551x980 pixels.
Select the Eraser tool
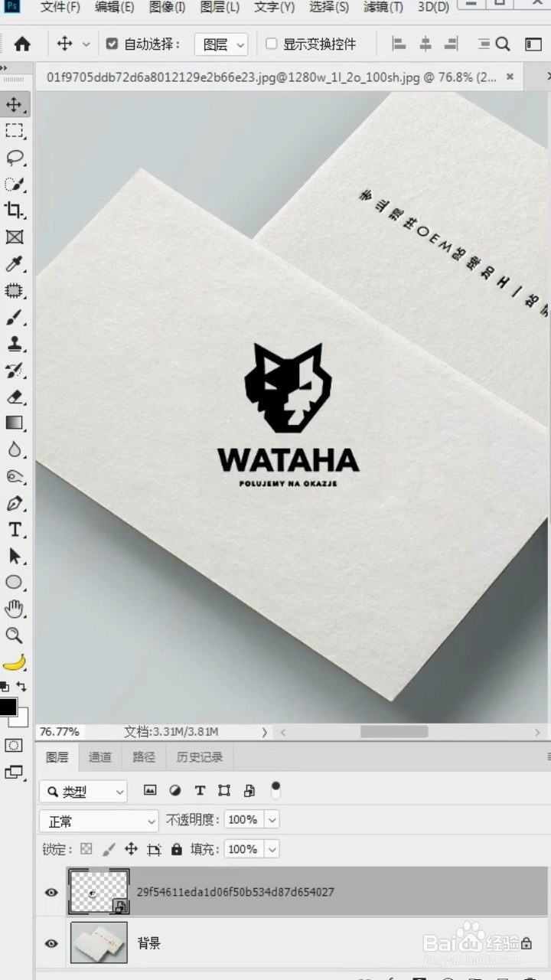tap(15, 397)
